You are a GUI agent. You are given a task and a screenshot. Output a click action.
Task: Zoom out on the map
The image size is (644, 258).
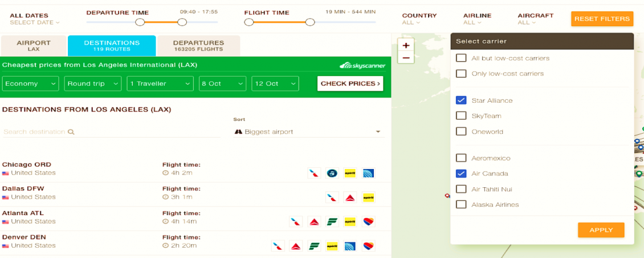pyautogui.click(x=406, y=58)
